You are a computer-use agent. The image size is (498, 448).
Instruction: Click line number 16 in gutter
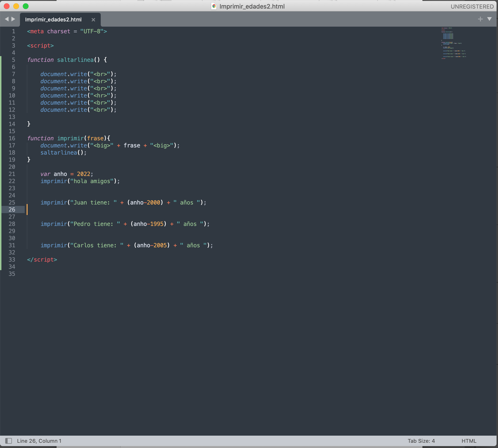pos(12,138)
